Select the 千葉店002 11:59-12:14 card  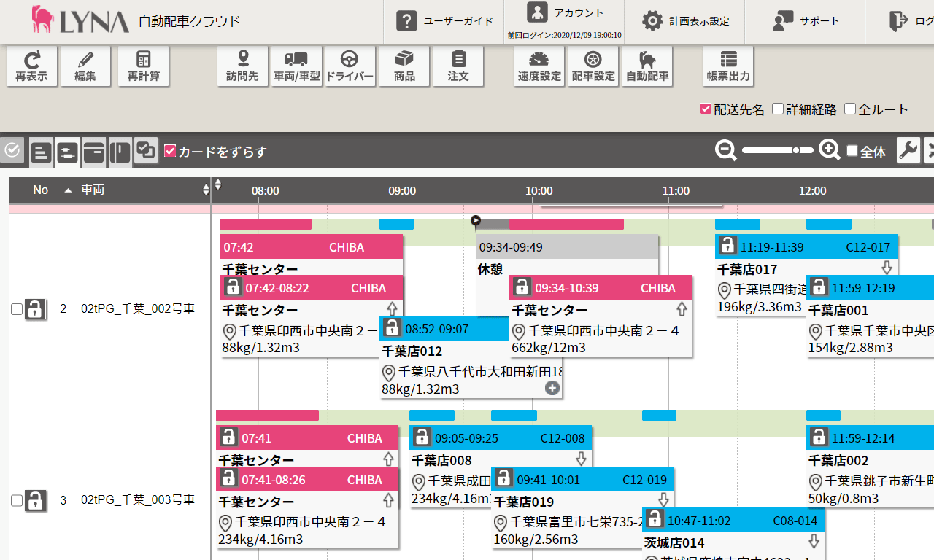click(x=870, y=467)
